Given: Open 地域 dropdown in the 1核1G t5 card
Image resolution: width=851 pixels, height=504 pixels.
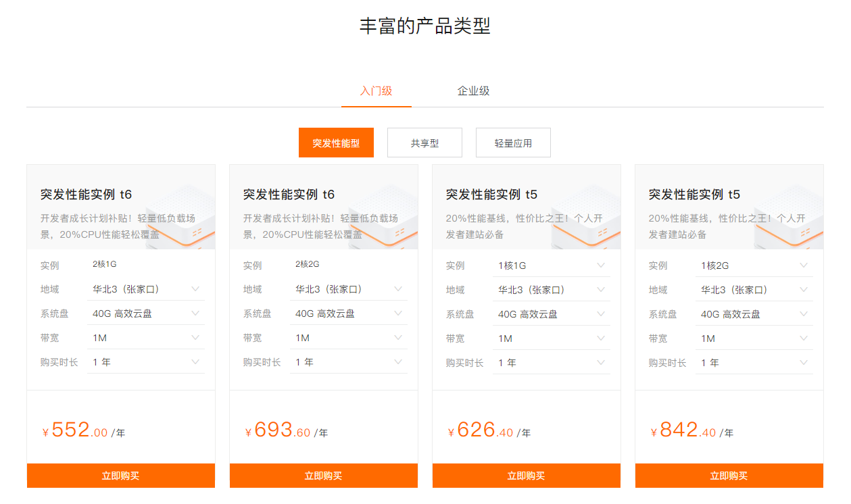Looking at the screenshot, I should coord(552,290).
